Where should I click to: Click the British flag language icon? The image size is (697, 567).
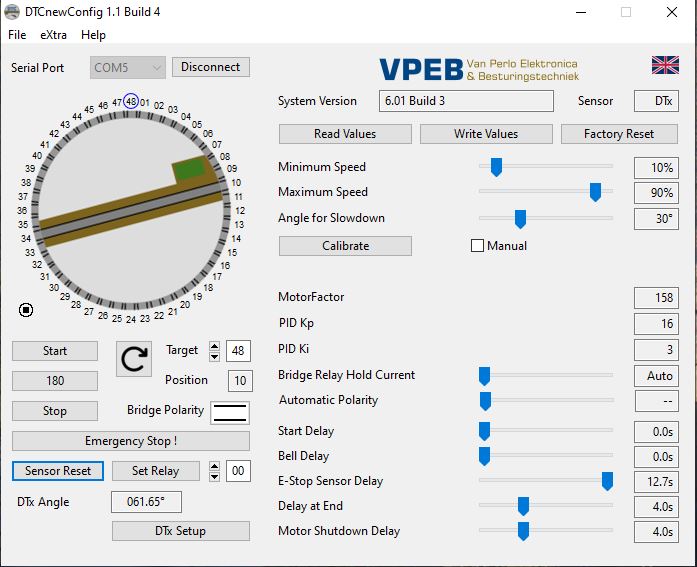pyautogui.click(x=665, y=65)
